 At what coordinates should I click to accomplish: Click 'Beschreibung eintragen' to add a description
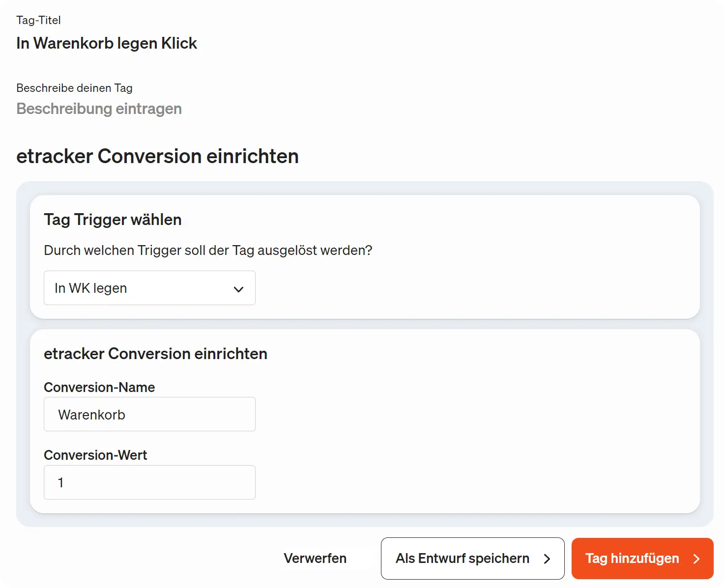click(99, 109)
